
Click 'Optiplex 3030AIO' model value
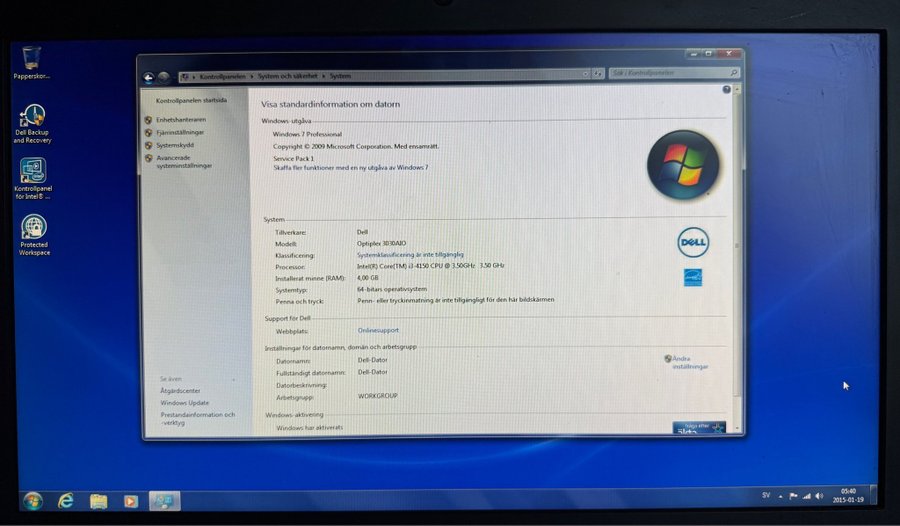click(381, 243)
